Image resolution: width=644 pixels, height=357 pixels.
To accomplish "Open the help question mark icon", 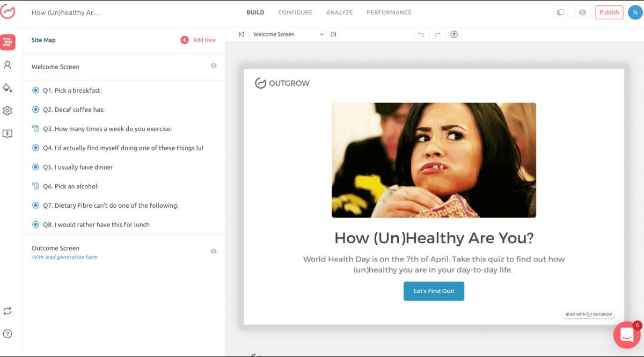I will [8, 334].
